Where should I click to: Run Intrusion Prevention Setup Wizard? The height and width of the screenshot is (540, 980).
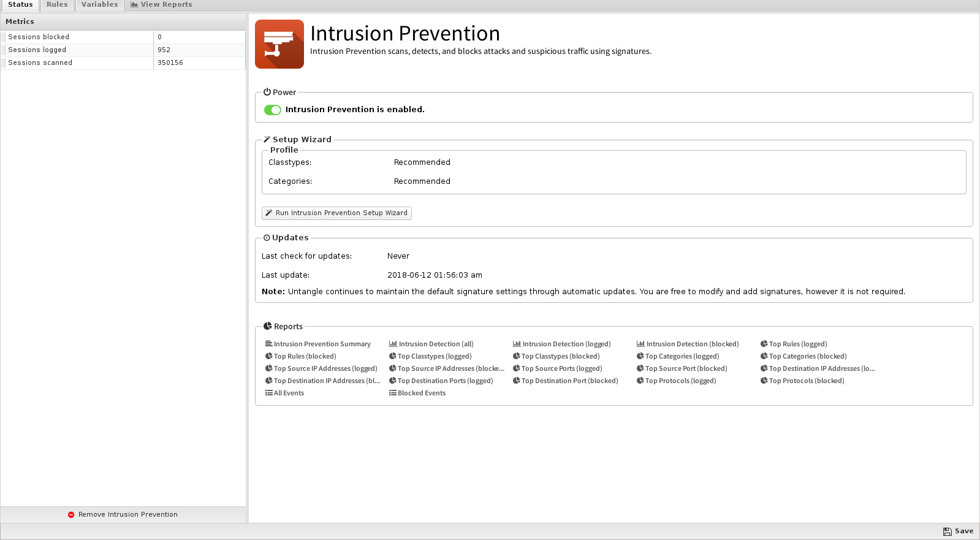tap(336, 213)
